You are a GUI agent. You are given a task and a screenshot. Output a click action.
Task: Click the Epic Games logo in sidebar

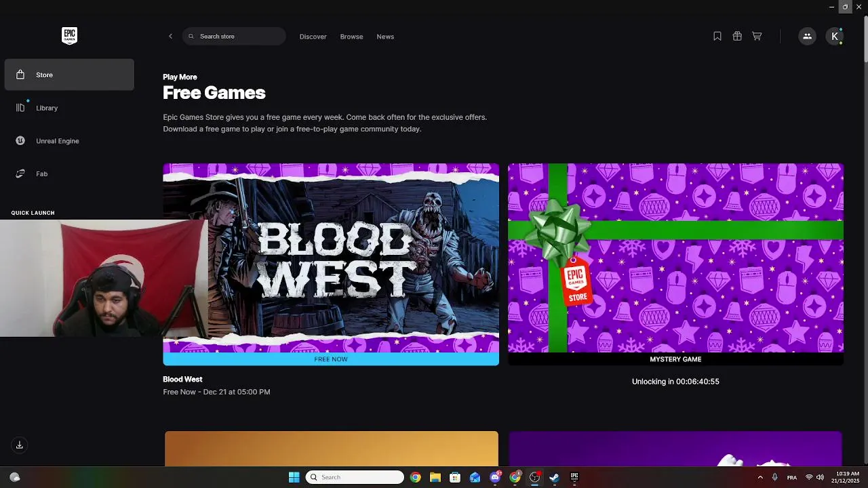tap(69, 36)
